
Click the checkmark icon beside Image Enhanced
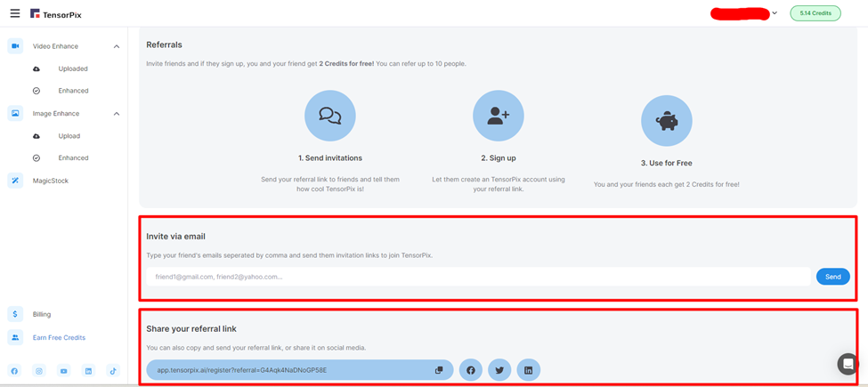(37, 158)
